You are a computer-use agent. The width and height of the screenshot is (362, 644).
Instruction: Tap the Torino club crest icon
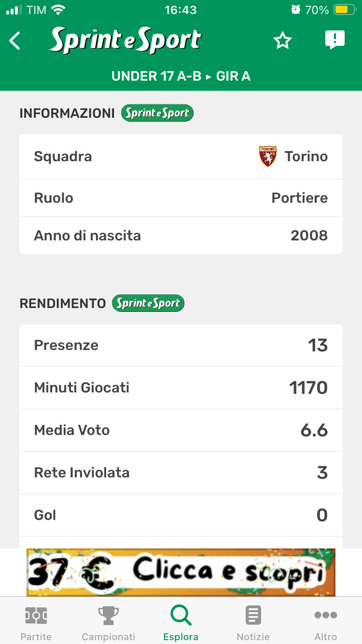pyautogui.click(x=268, y=156)
